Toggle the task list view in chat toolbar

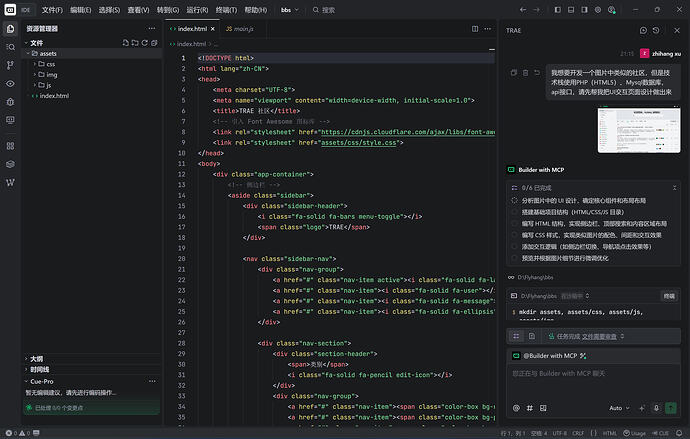pyautogui.click(x=516, y=337)
